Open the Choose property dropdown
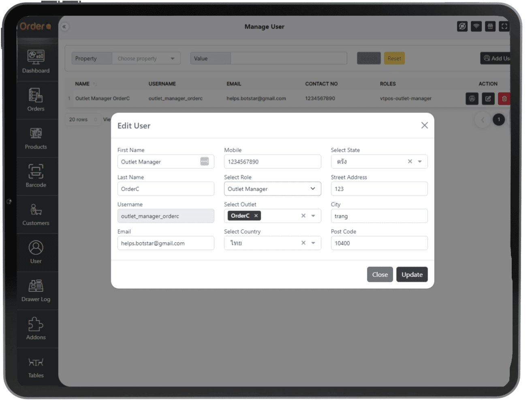532x400 pixels. [146, 58]
